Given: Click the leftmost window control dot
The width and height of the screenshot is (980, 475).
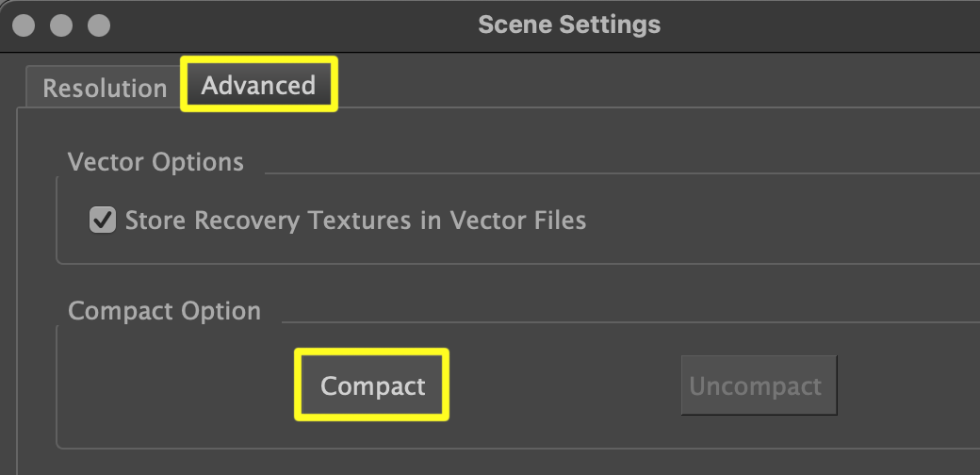Looking at the screenshot, I should tap(24, 25).
